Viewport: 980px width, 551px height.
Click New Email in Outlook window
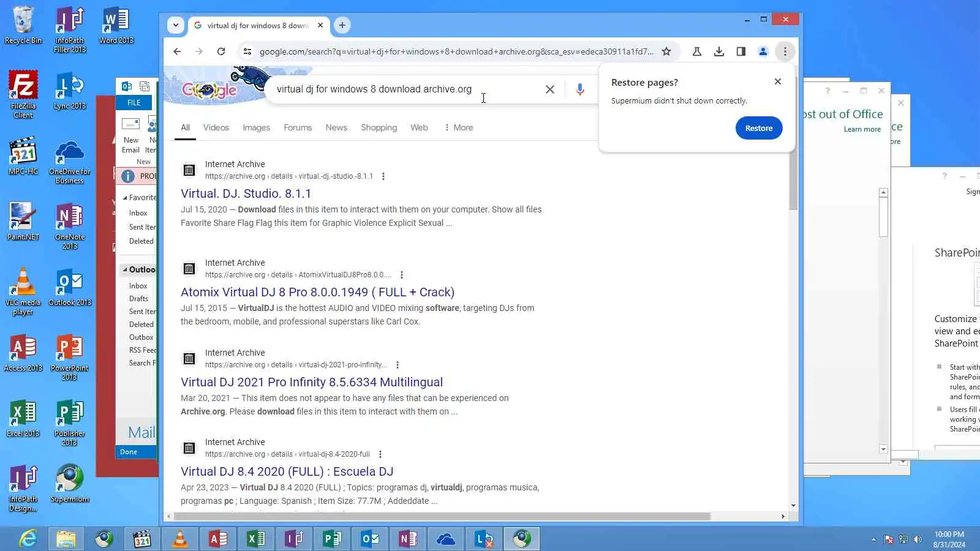131,135
